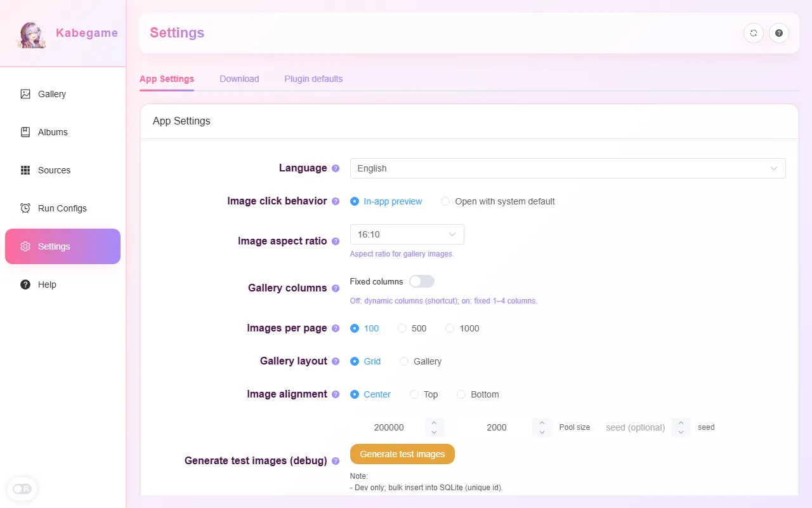Click the hint icon beside Image alignment
Viewport: 812px width, 508px height.
click(336, 394)
